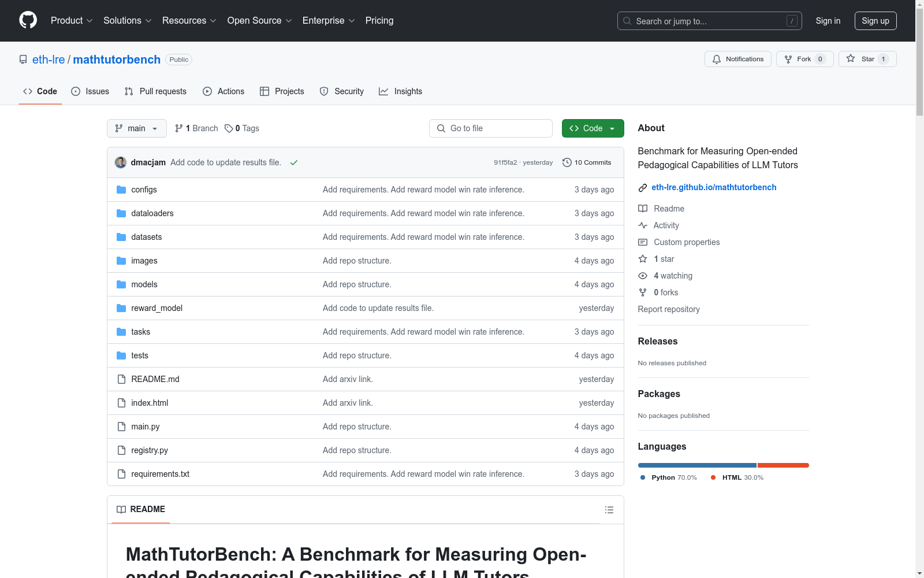Click commit hash 91f5fa2
The width and height of the screenshot is (924, 578).
click(505, 162)
